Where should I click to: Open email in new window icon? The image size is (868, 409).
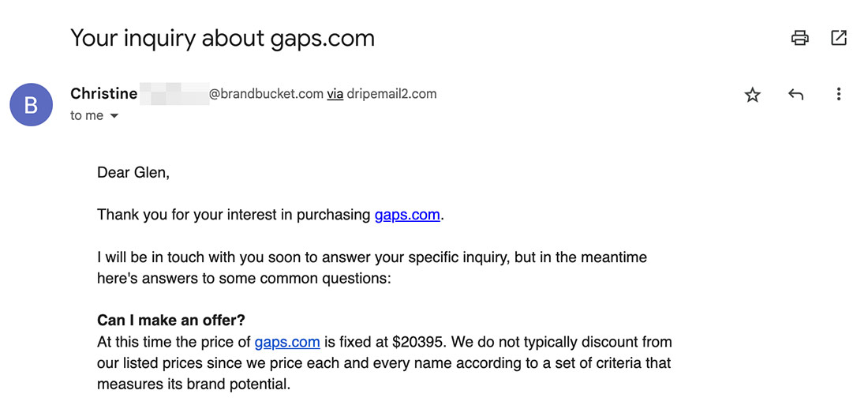coord(839,38)
